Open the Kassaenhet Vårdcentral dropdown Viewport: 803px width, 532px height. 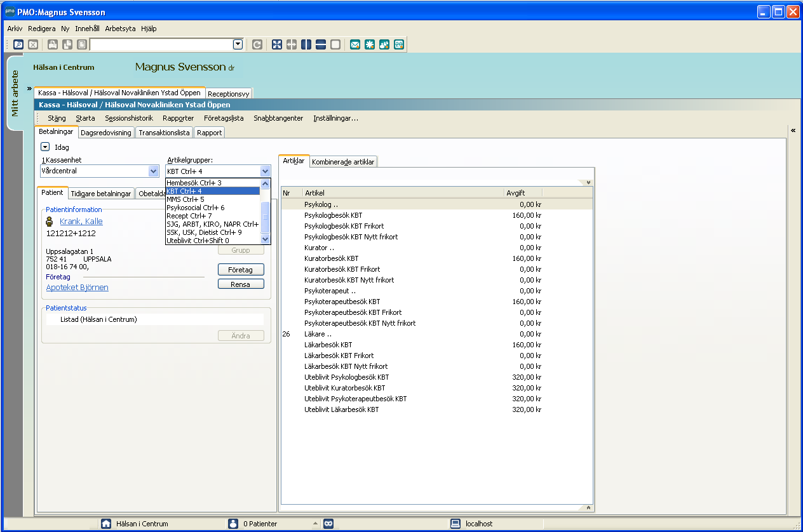click(153, 171)
